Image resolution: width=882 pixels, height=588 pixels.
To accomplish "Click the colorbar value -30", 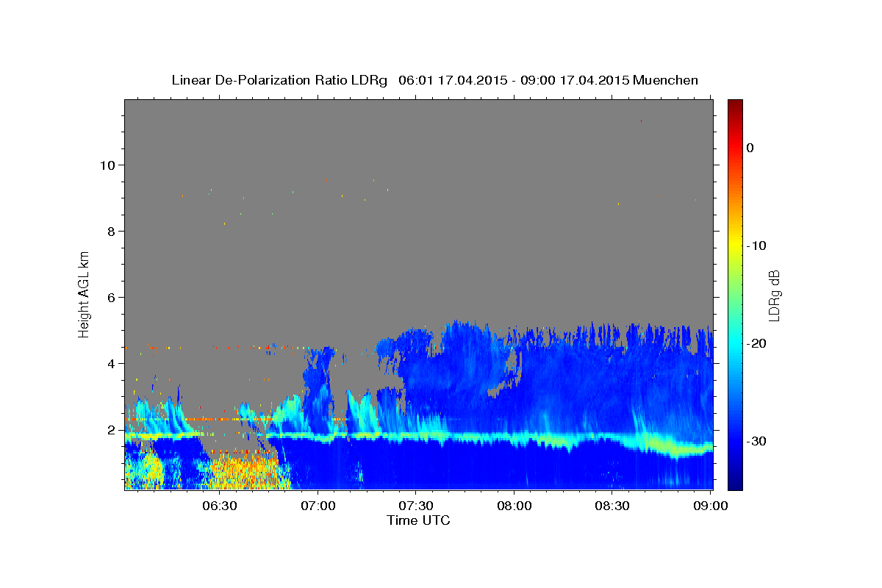I will click(x=756, y=441).
